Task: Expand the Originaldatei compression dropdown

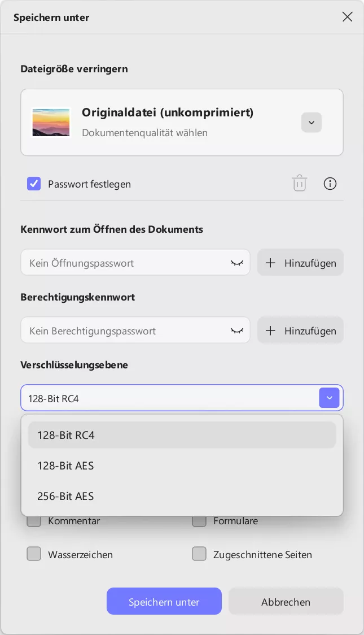Action: [312, 122]
